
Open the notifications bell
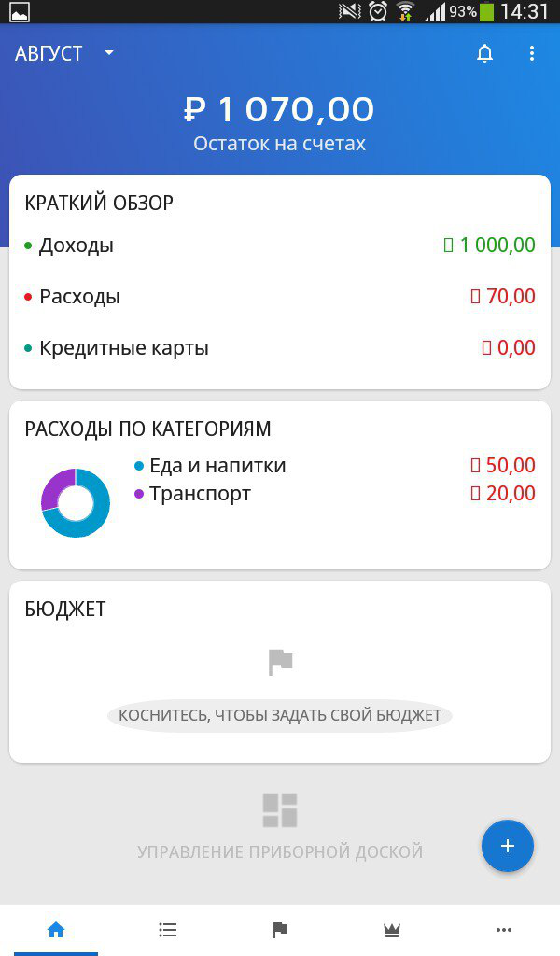click(484, 54)
